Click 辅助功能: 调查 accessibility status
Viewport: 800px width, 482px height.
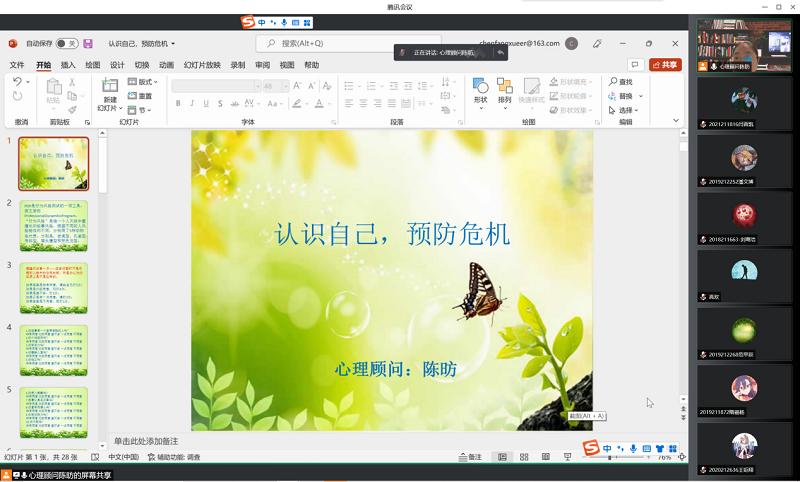click(x=174, y=457)
